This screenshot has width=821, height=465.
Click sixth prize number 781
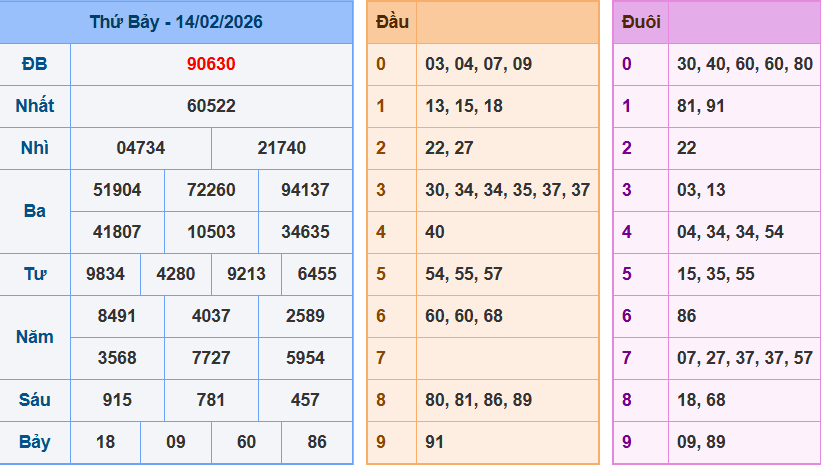point(211,400)
